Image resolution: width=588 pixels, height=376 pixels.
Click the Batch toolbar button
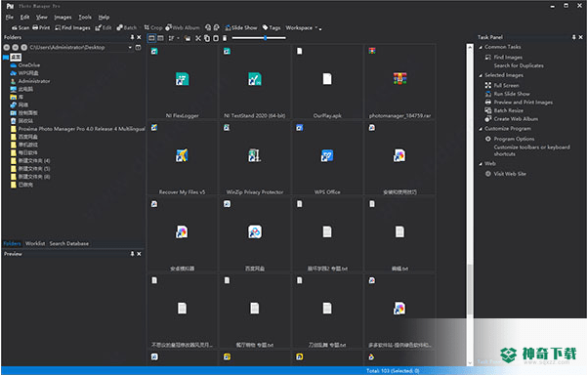click(126, 27)
